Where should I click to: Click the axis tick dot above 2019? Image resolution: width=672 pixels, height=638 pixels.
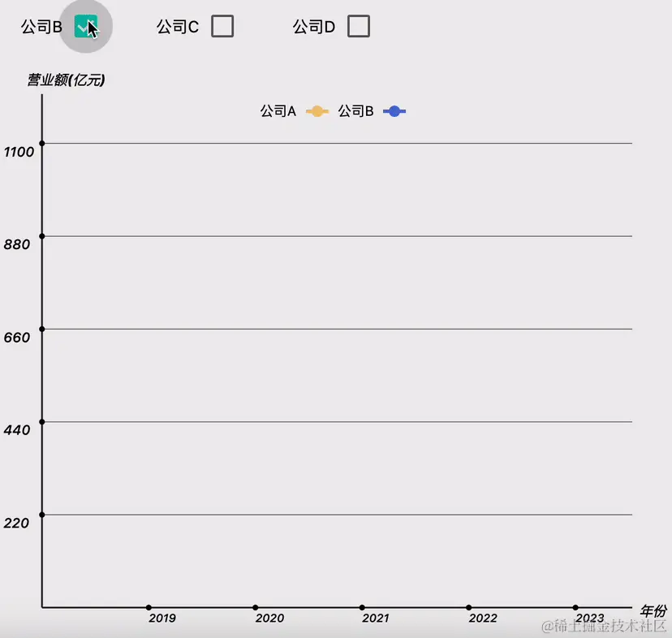coord(149,606)
